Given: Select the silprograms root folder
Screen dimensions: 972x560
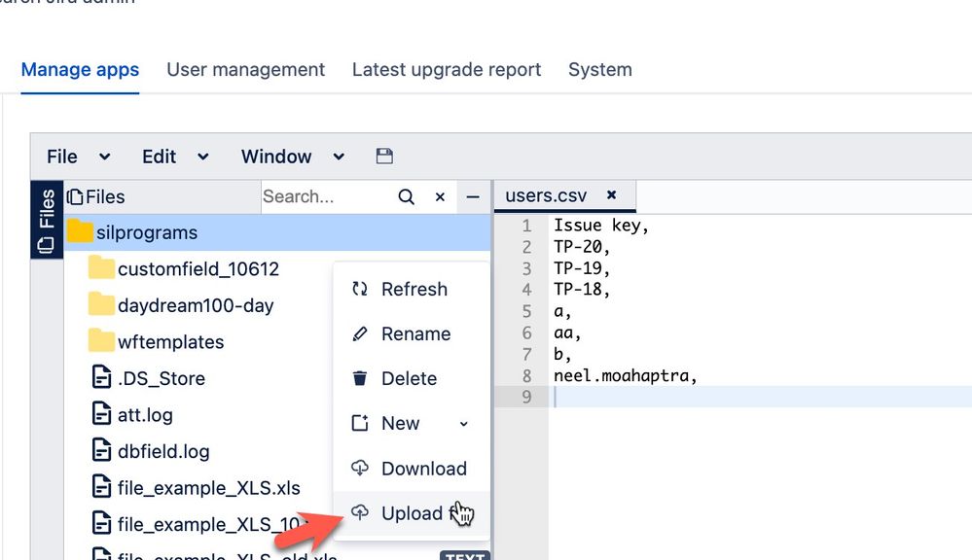Looking at the screenshot, I should point(277,232).
